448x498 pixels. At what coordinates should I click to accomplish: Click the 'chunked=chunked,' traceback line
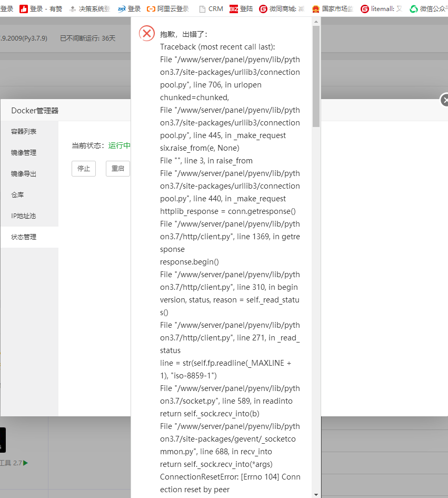click(194, 97)
